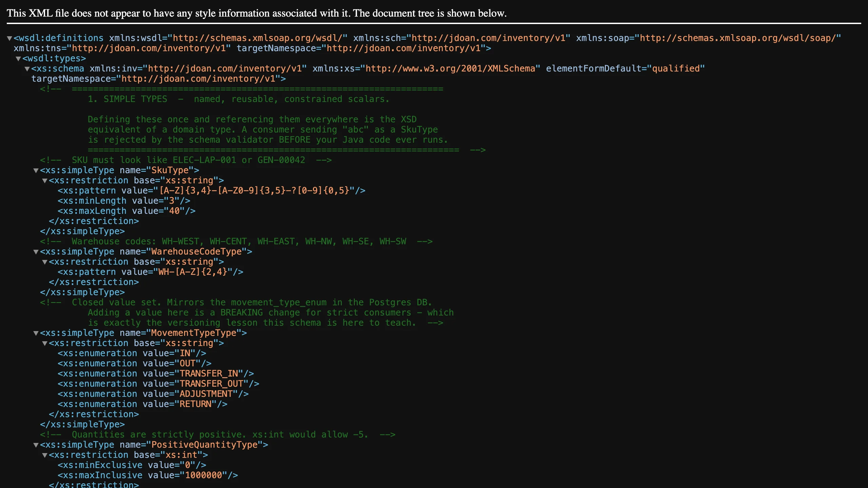Click maxInclusive value="1000000" line
Screen dimensions: 868x488
148,475
